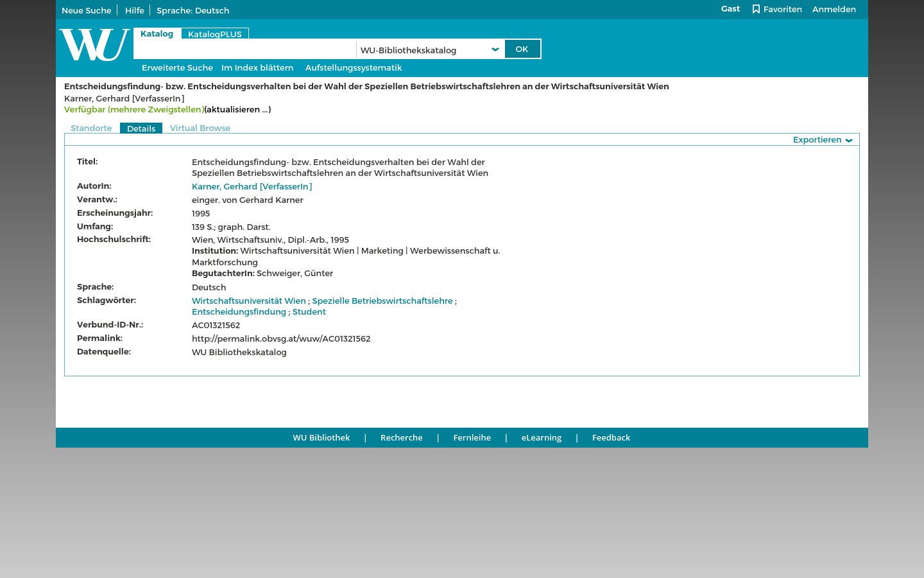Switch to the Katalog tab

point(157,34)
